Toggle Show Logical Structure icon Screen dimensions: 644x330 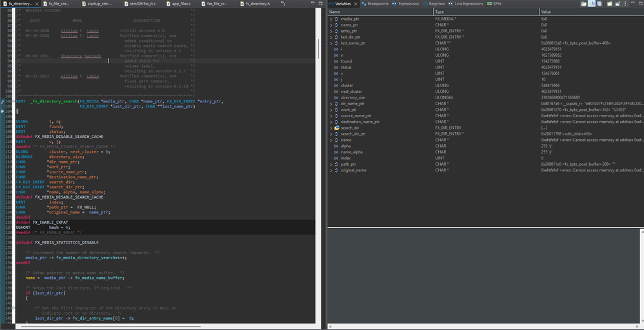coord(592,4)
